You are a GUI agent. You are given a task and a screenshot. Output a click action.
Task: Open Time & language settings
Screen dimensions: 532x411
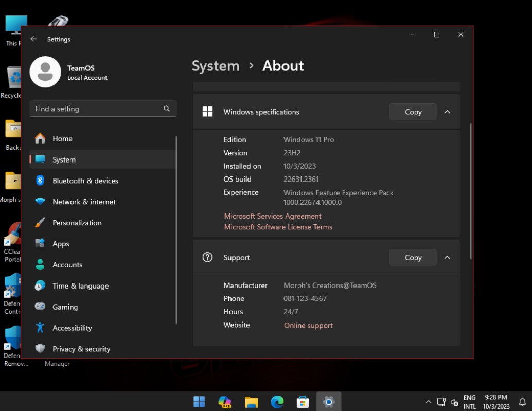[x=102, y=285]
